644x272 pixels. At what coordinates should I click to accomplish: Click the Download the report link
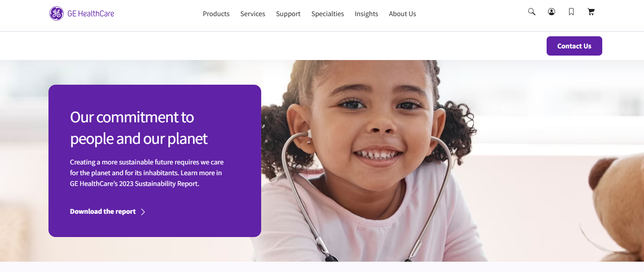point(103,212)
